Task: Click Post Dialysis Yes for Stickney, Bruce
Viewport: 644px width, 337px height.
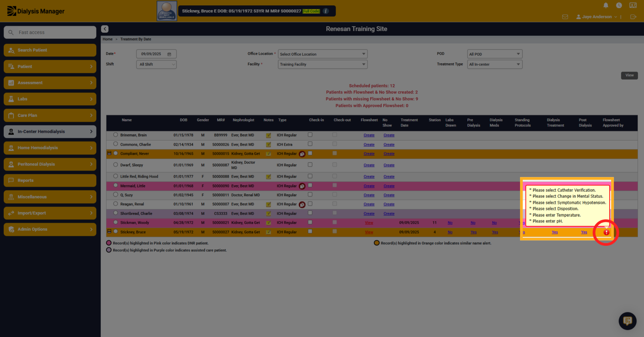Action: point(584,232)
